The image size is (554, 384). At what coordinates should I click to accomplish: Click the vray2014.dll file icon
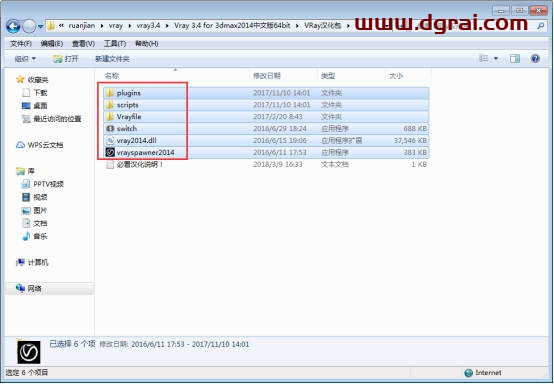(110, 141)
